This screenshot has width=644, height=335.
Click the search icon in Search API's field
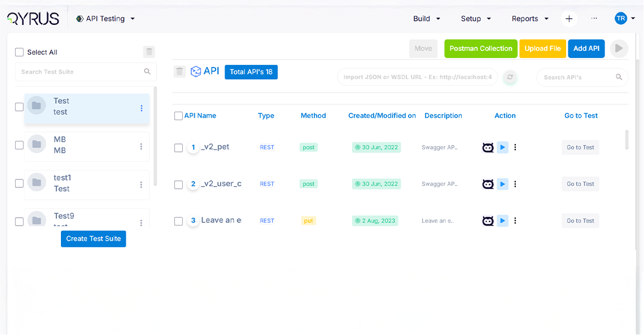click(x=619, y=77)
